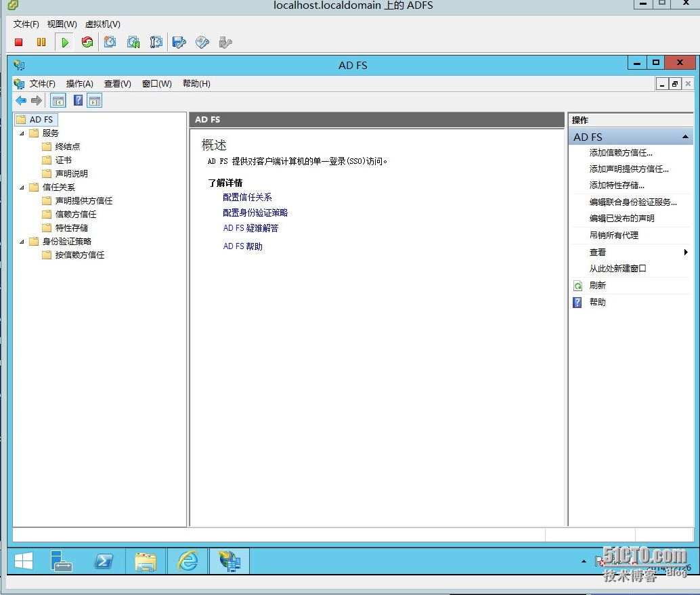Open the 窗口(W) menu
The width and height of the screenshot is (700, 595).
tap(156, 84)
